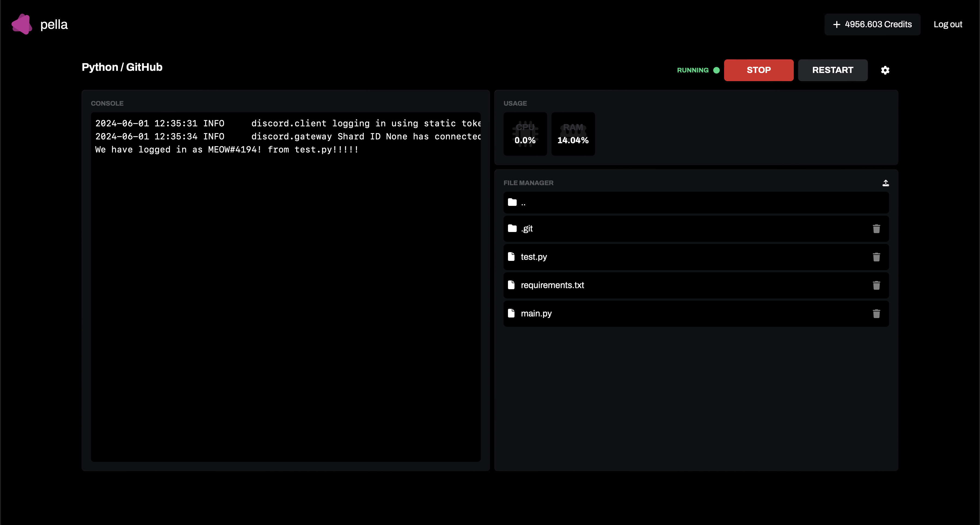
Task: Delete main.py using its trash icon
Action: coord(877,313)
